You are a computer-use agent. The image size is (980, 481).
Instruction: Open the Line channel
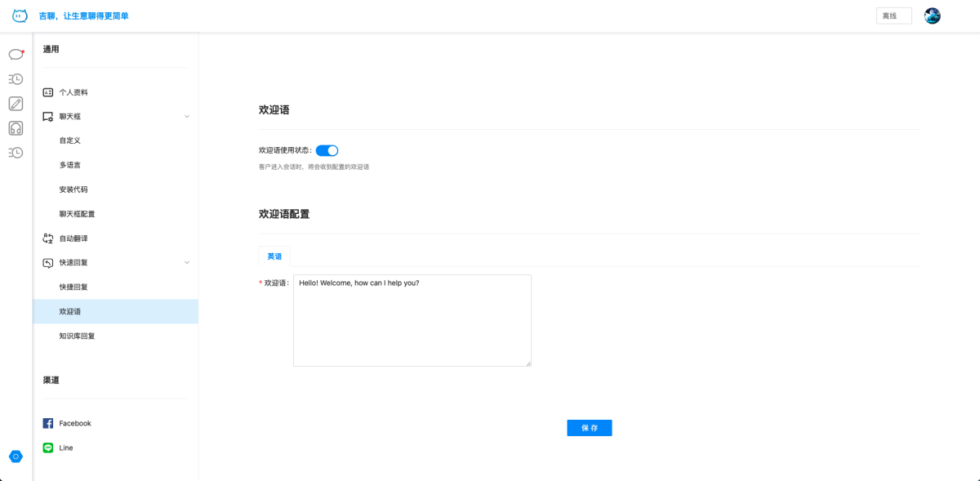pos(65,448)
